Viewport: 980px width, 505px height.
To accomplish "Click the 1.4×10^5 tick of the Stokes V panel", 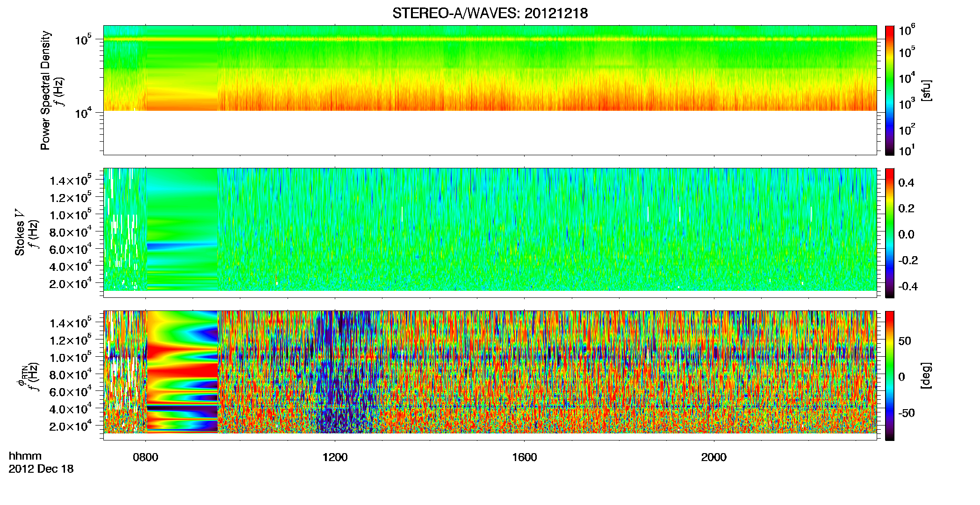I will pyautogui.click(x=71, y=180).
